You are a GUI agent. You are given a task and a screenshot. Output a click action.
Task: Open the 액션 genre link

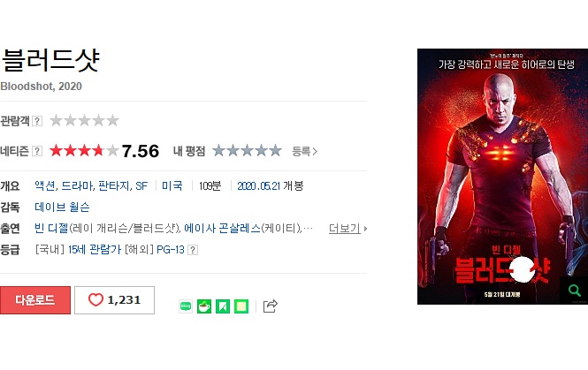44,185
